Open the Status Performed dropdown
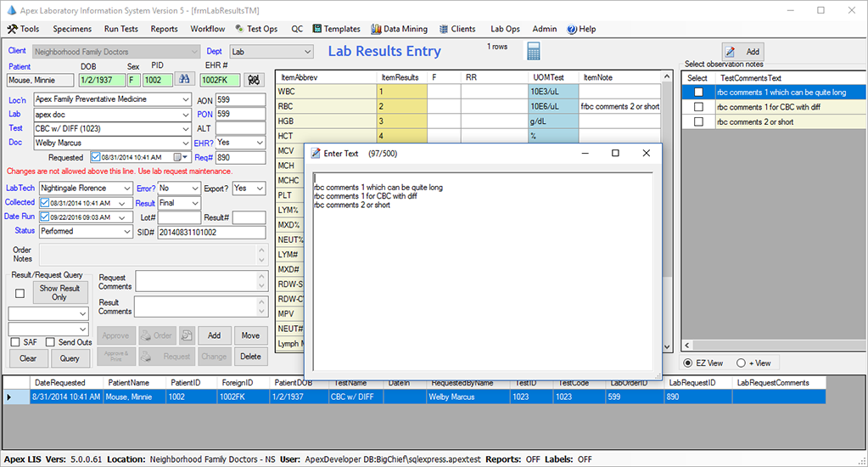 [x=126, y=232]
